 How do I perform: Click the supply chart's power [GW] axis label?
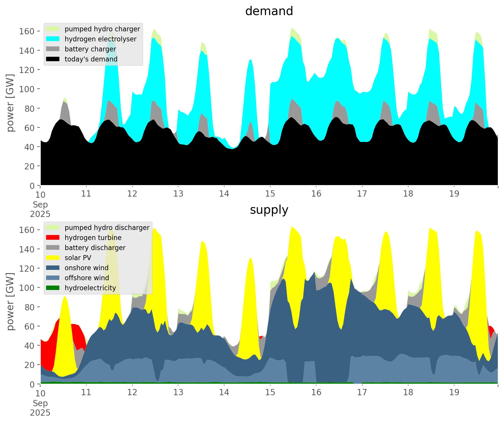(x=10, y=302)
